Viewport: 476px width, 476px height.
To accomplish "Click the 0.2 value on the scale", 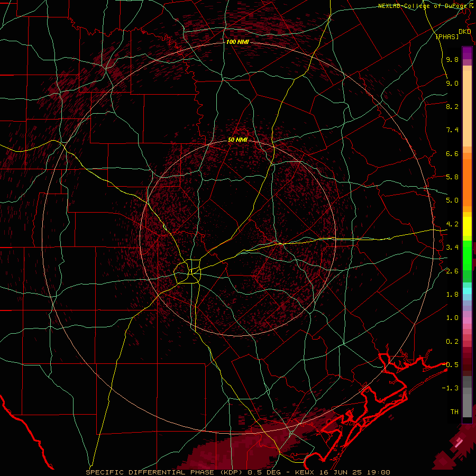I will [x=452, y=342].
